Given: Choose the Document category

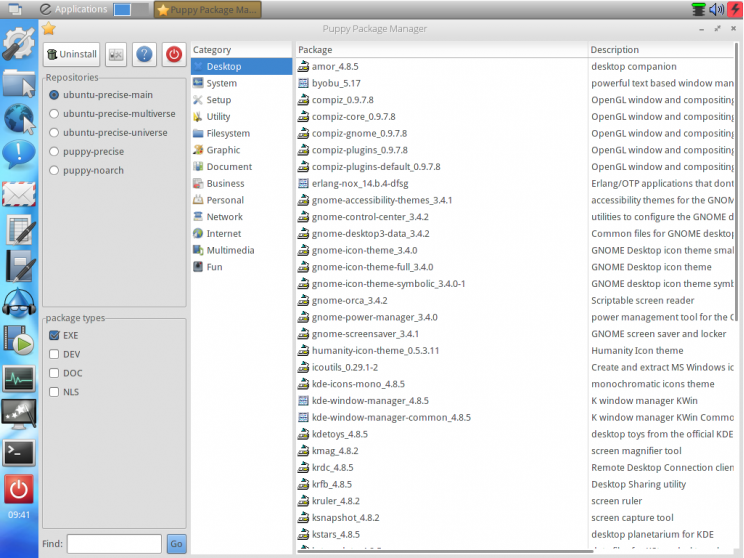Looking at the screenshot, I should click(242, 167).
